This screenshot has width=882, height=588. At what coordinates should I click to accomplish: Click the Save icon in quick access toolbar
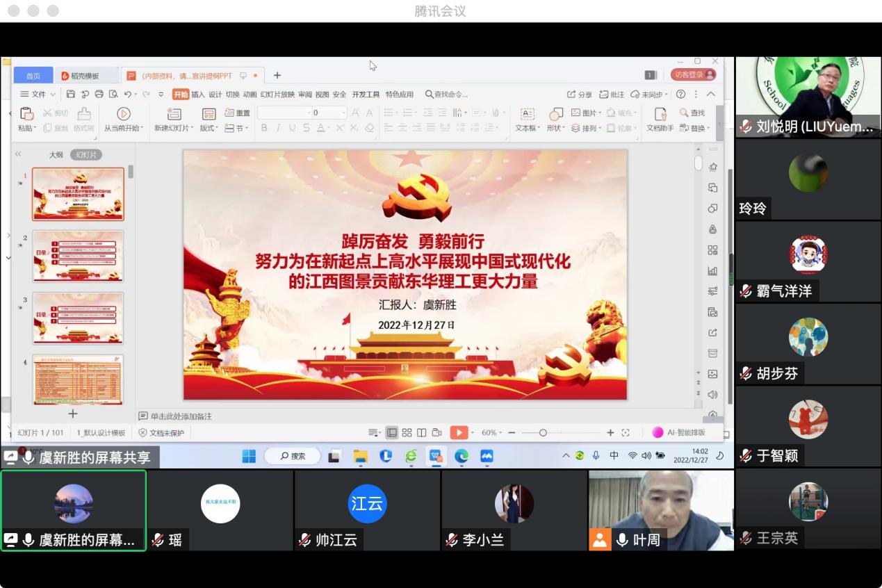(71, 95)
